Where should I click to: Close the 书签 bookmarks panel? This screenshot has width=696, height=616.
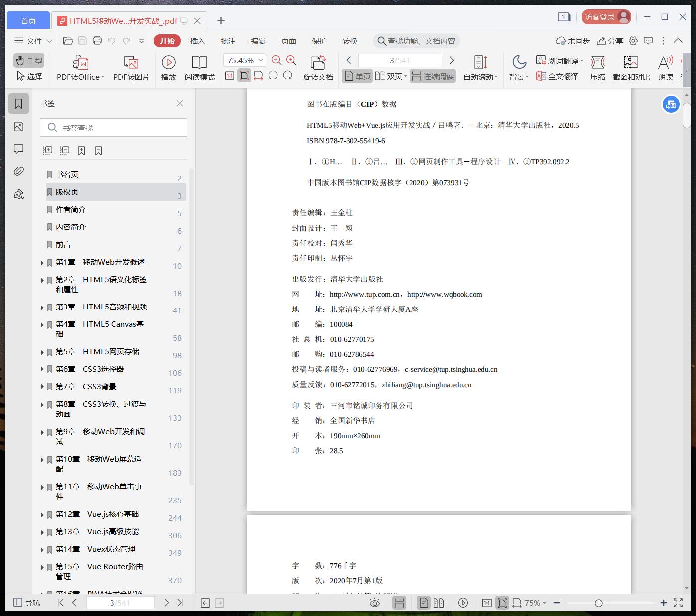(x=180, y=103)
